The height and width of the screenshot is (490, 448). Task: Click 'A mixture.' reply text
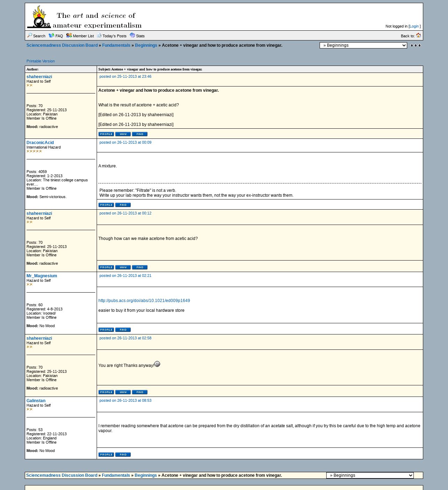pos(107,166)
